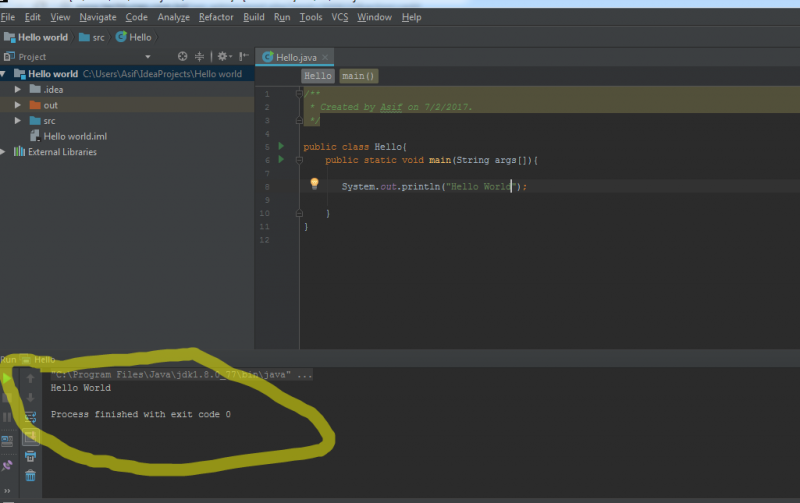This screenshot has width=800, height=503.
Task: Click the collapse all icon in Project toolbar
Action: [x=200, y=57]
